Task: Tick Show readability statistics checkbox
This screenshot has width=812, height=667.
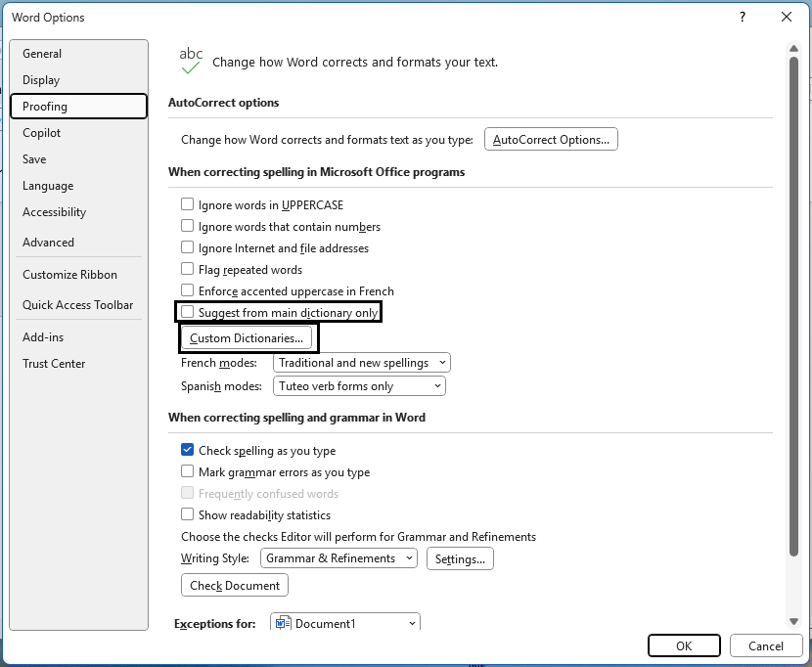Action: coord(188,515)
